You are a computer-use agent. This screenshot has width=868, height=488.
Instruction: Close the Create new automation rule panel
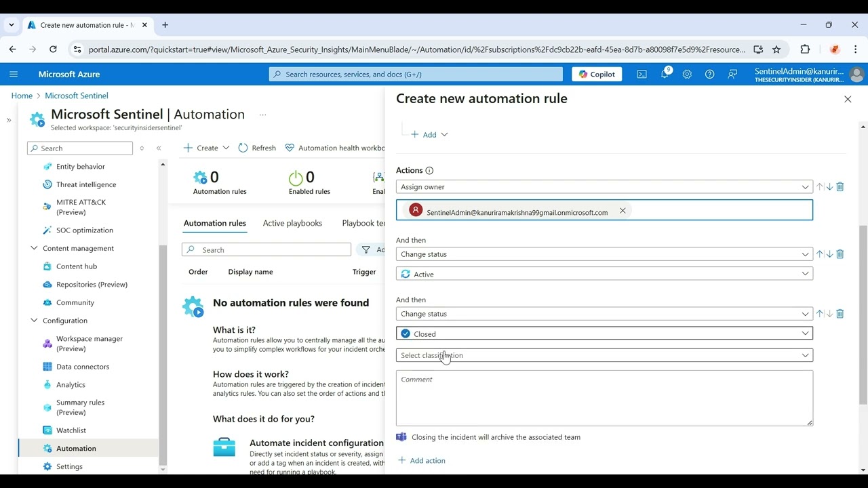[x=848, y=99]
